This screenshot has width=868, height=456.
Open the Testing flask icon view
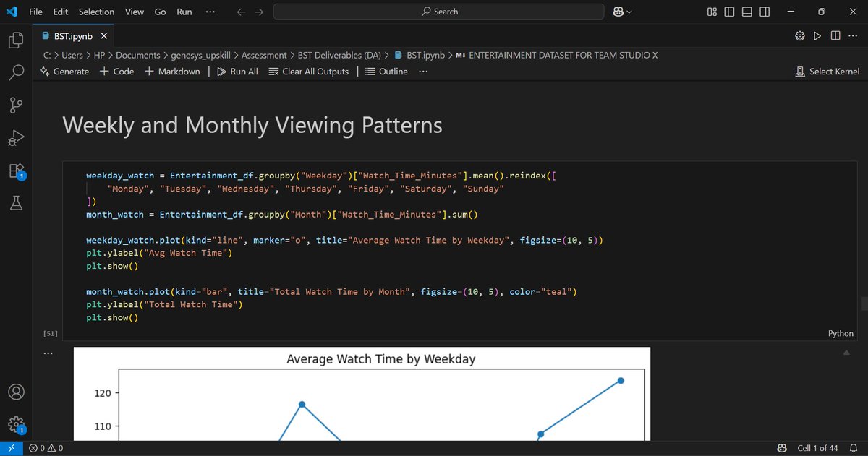[x=17, y=204]
